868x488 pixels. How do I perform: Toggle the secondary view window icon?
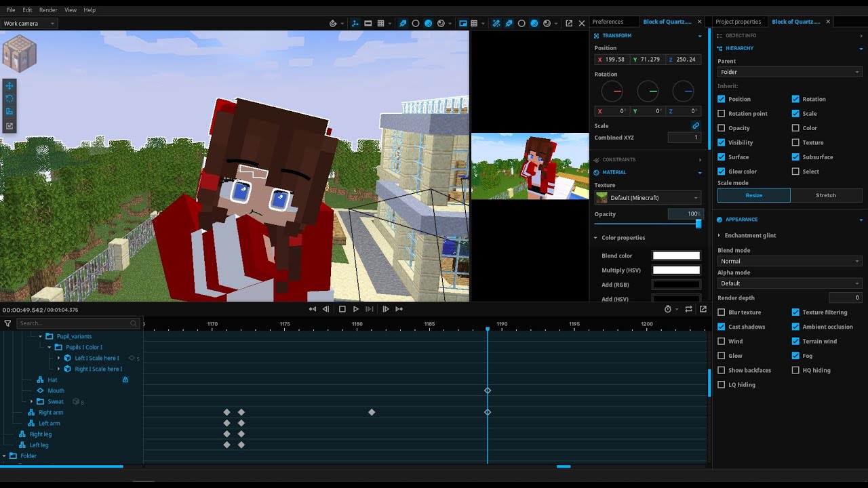click(463, 23)
